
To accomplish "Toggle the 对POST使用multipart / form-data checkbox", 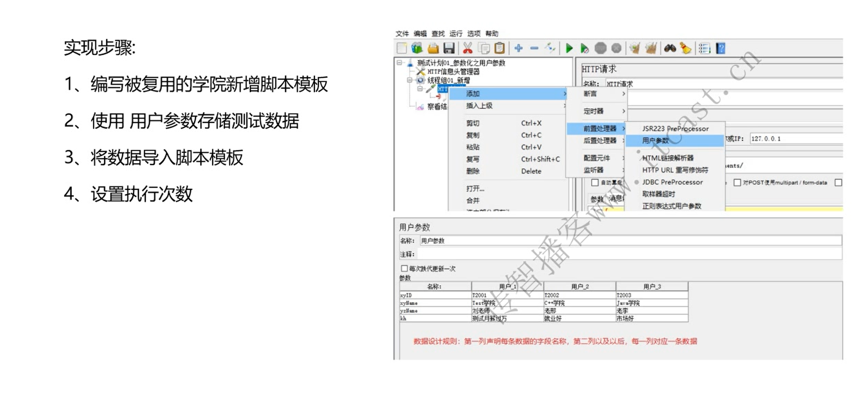I will pyautogui.click(x=737, y=183).
